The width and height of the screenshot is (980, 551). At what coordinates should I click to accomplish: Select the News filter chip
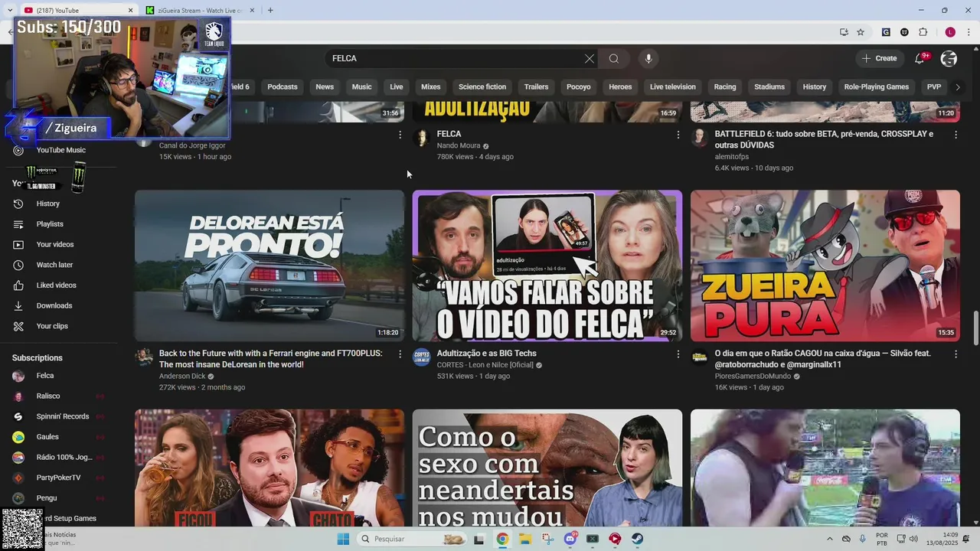(x=325, y=86)
